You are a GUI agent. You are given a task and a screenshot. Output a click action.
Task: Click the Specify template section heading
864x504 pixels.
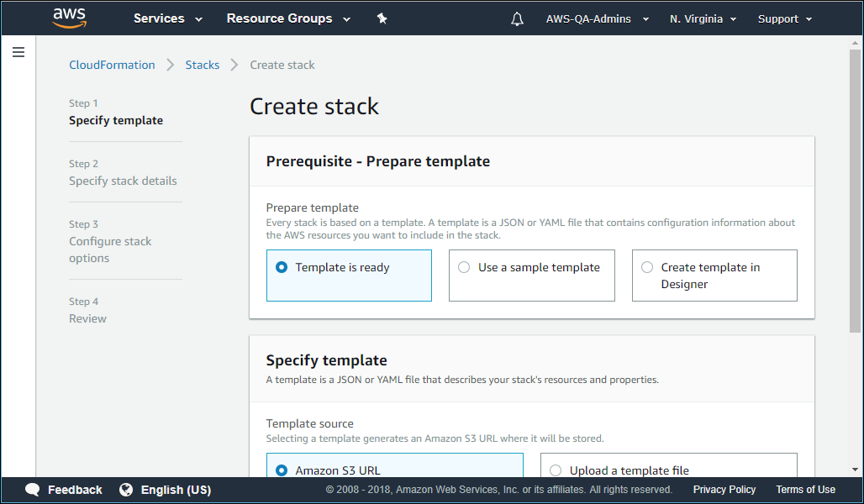326,360
